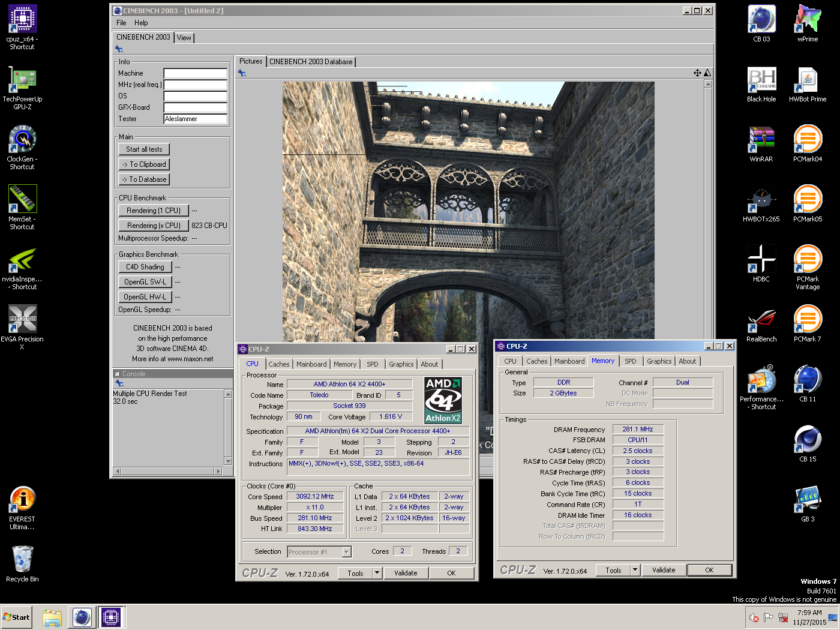Open the EVGA Precision X icon
The image size is (840, 630).
click(x=22, y=327)
